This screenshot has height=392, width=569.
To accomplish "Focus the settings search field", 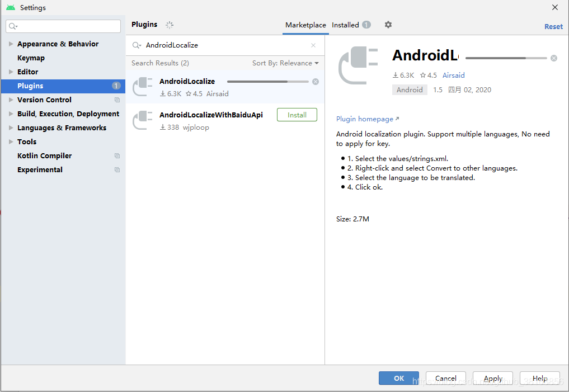I will point(63,26).
